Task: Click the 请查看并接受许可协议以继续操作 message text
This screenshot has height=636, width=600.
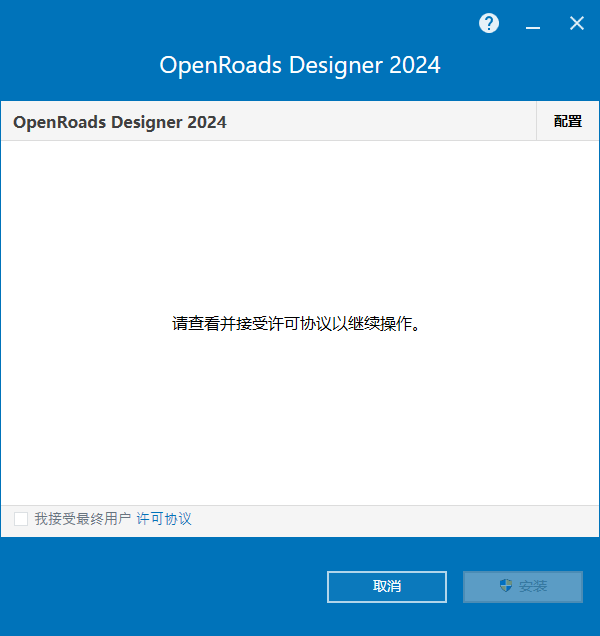Action: [x=297, y=324]
